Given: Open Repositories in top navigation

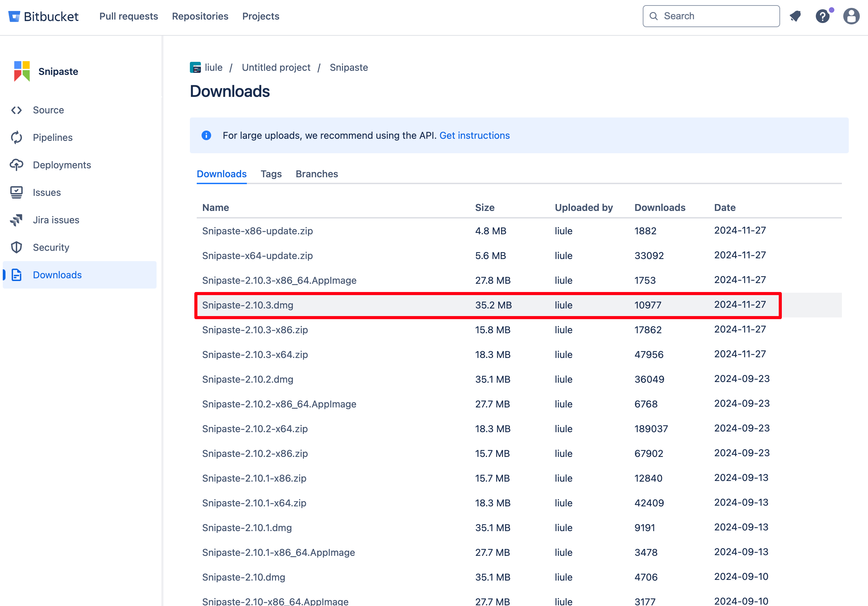Looking at the screenshot, I should (x=200, y=16).
